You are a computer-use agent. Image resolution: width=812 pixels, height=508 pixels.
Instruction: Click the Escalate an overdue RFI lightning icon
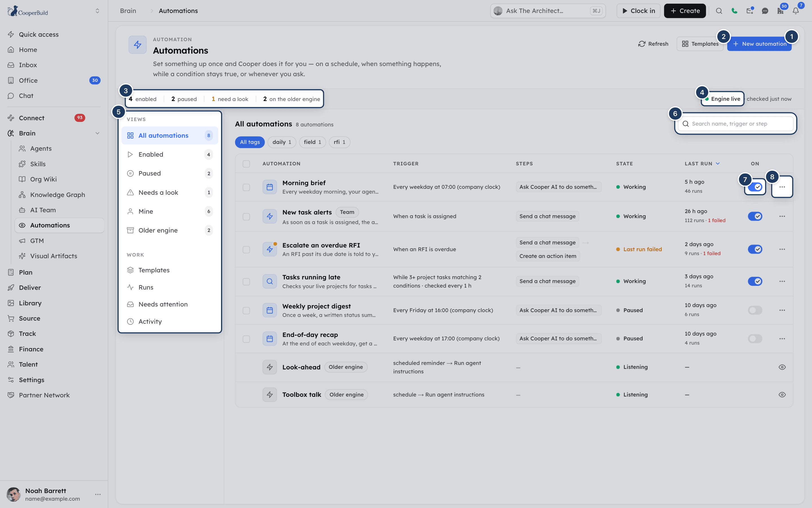coord(270,249)
